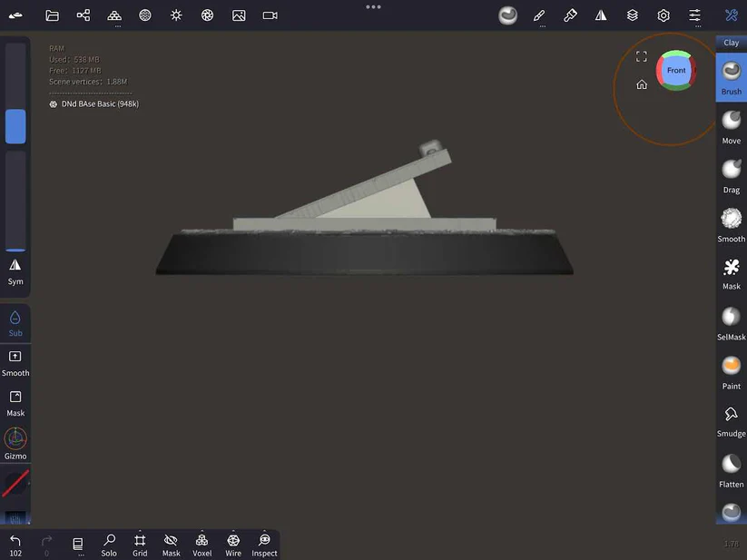Select the Brush tool
The image size is (747, 560).
[x=732, y=78]
